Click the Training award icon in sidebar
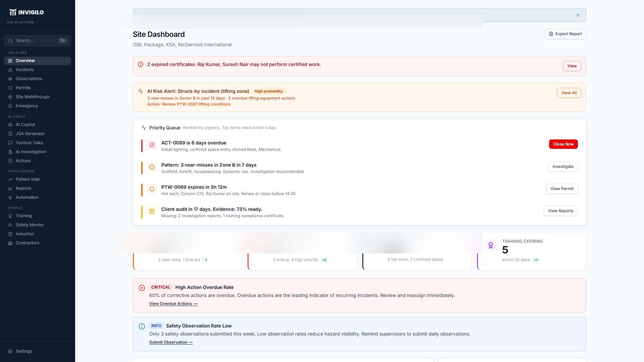Viewport: 644px width, 362px height. (x=10, y=216)
